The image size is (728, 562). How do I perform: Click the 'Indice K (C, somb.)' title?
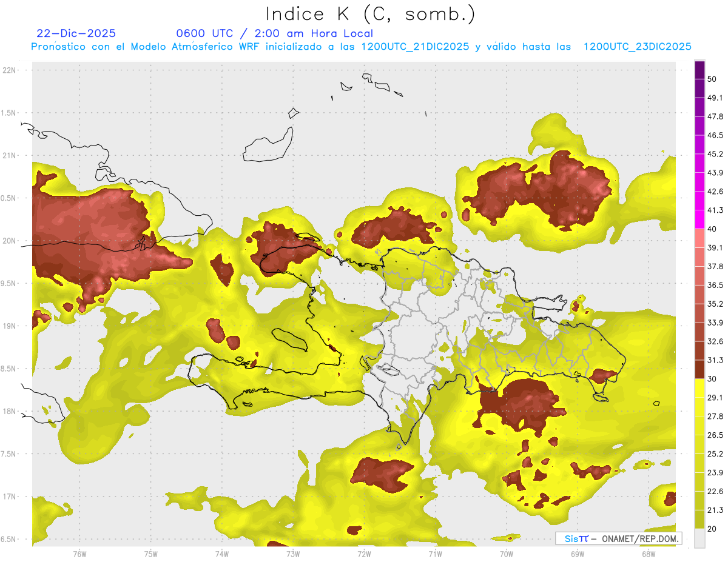[x=370, y=14]
